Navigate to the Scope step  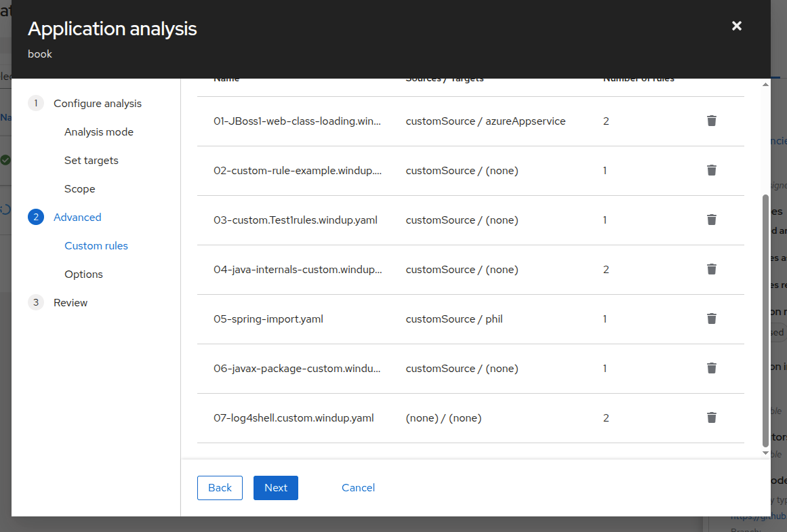[x=80, y=189]
